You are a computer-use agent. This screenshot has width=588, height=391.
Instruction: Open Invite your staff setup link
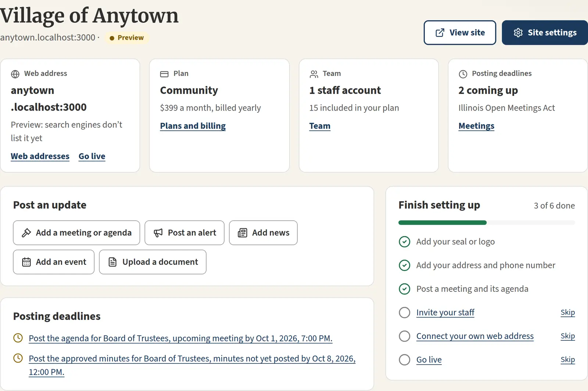[445, 312]
